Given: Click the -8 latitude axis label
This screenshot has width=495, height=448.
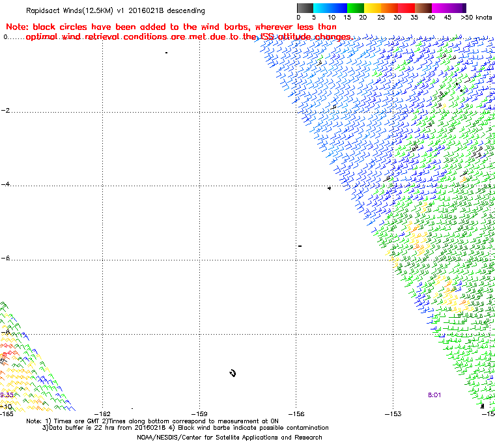Looking at the screenshot, I should click(5, 332).
